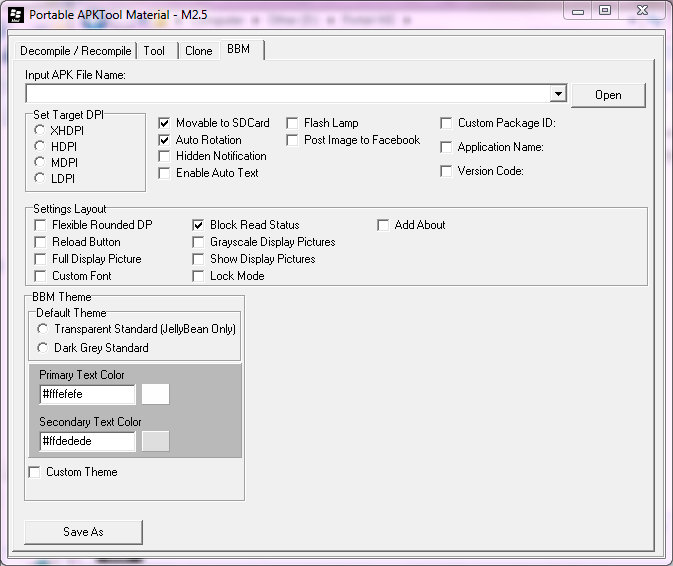
Task: Click the APKTool app icon in title bar
Action: (16, 15)
